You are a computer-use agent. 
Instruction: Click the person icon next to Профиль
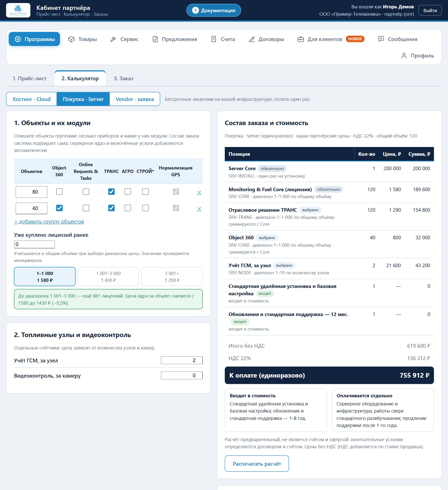[404, 56]
